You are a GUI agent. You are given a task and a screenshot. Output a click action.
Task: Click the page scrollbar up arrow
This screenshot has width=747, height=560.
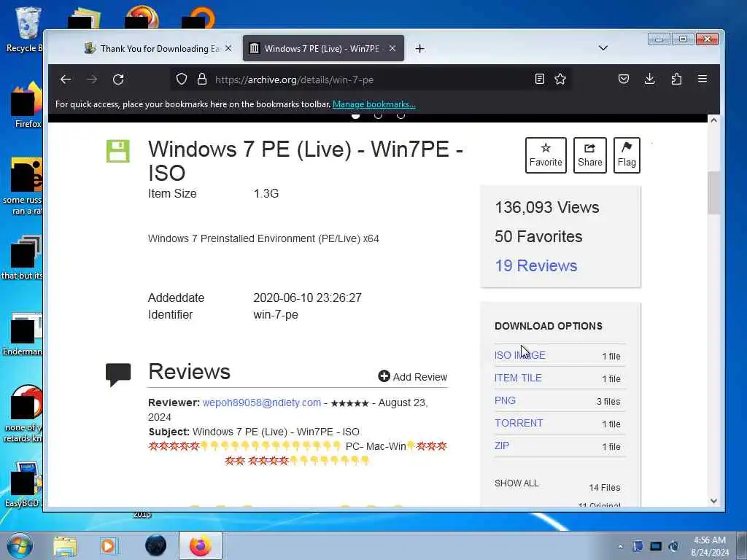713,120
